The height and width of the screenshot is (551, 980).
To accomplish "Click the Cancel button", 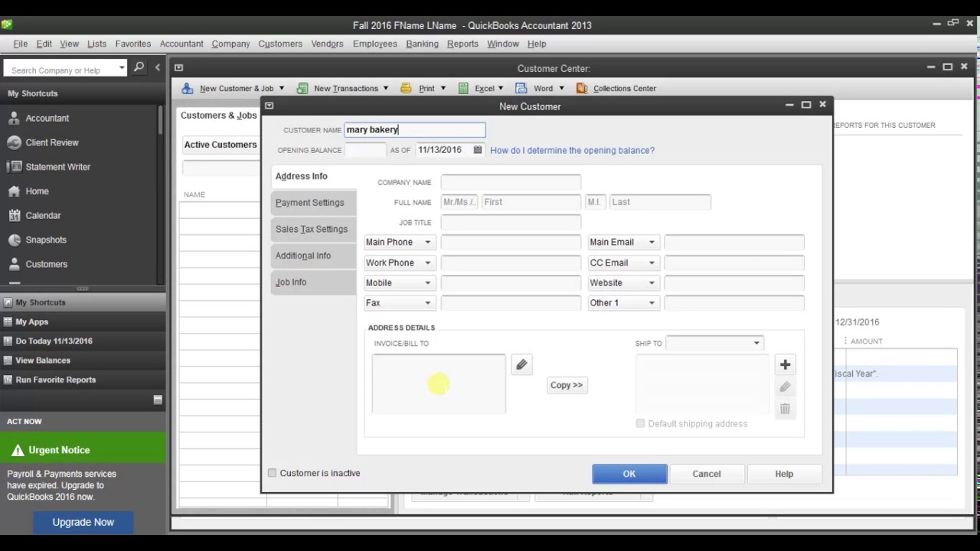I will click(707, 474).
